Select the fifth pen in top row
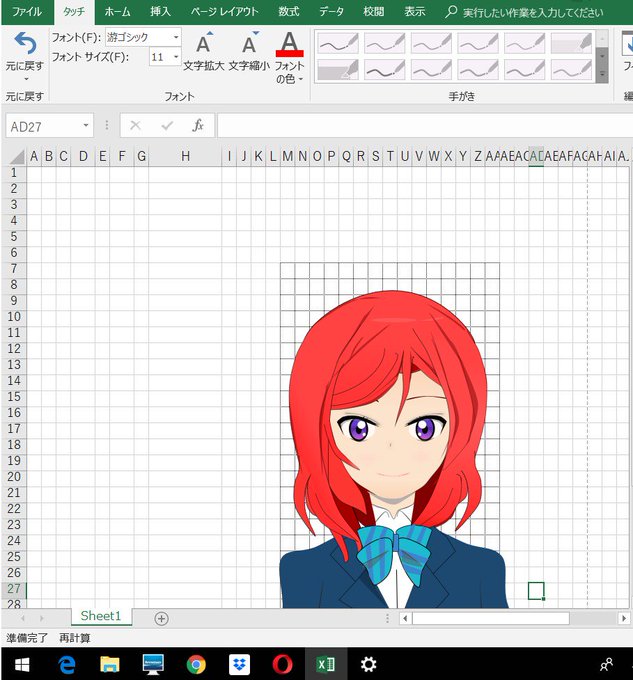 click(525, 43)
